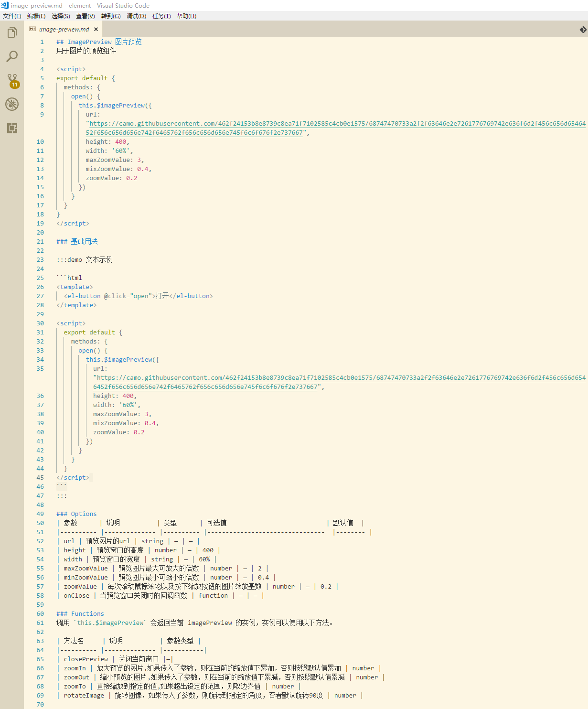Click the 'maxZoomValue' table row on line 55
The width and height of the screenshot is (588, 709).
coord(162,569)
